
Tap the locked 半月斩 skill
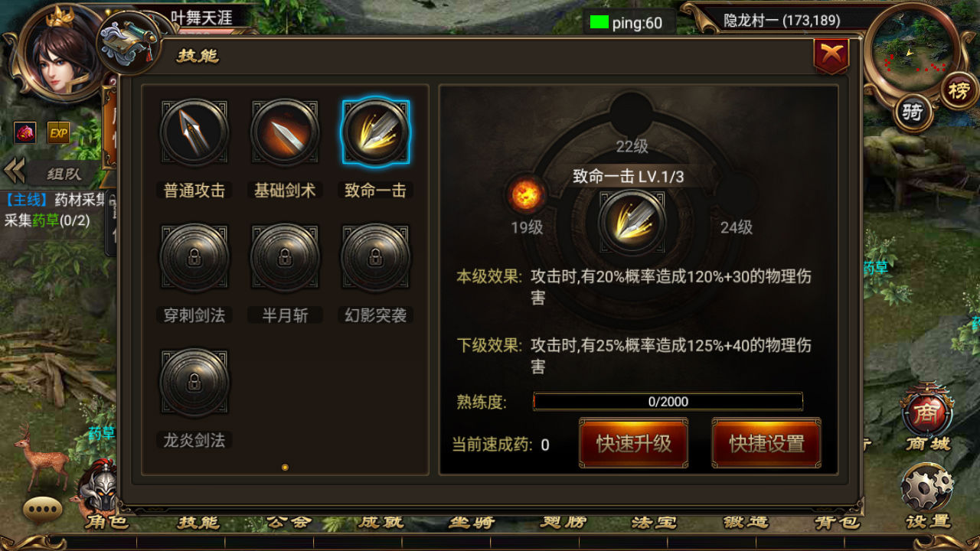pos(285,258)
